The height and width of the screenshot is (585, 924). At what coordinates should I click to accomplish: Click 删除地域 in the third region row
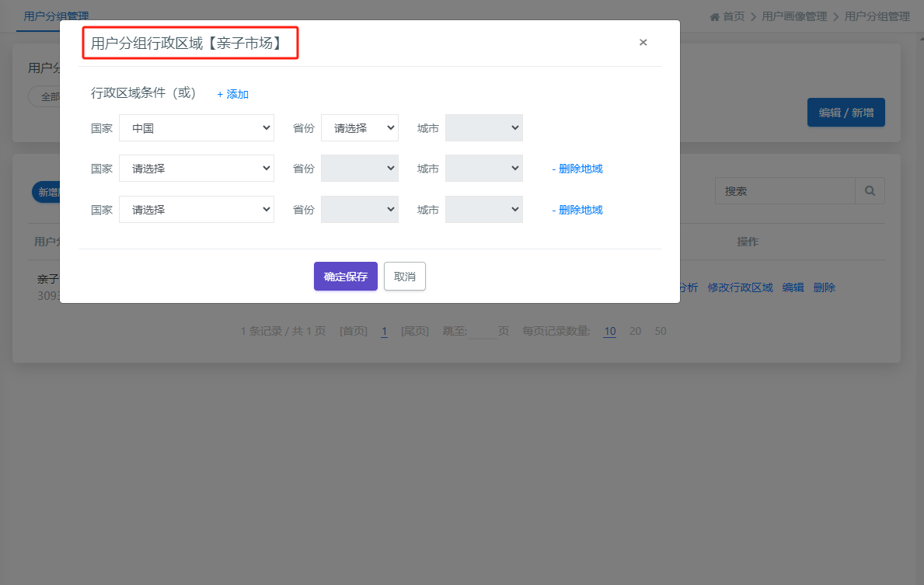tap(577, 211)
